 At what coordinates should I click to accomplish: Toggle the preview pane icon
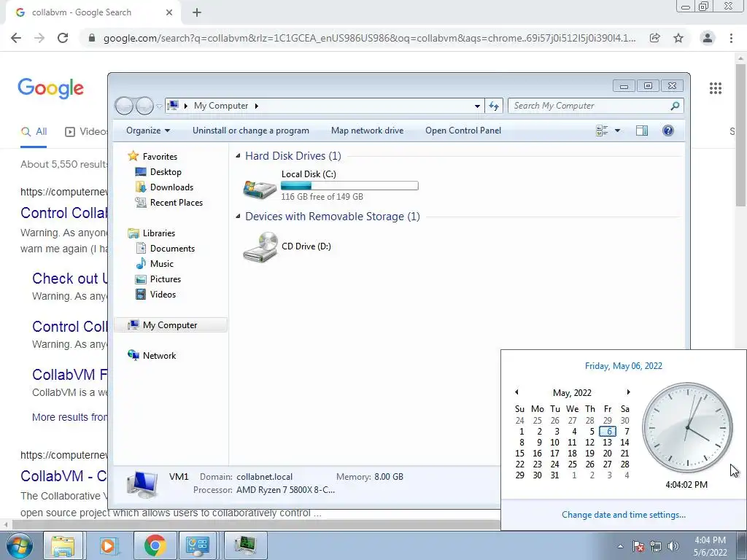pos(642,131)
